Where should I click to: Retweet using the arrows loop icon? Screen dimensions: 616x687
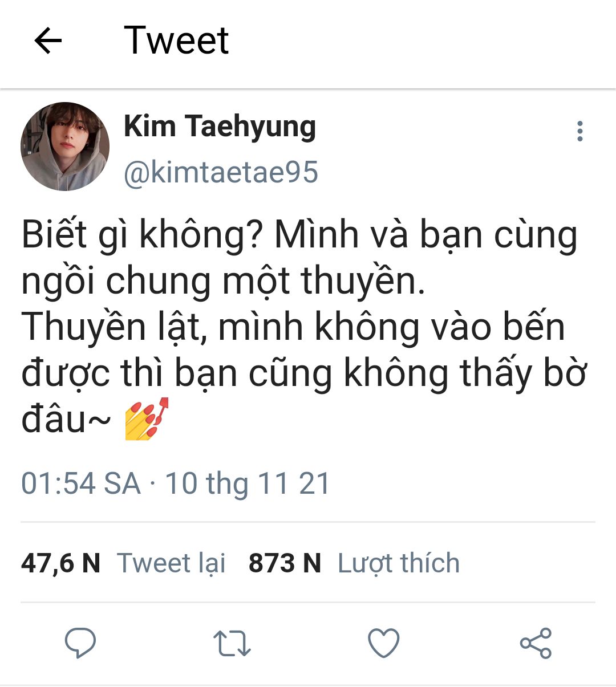[x=232, y=643]
